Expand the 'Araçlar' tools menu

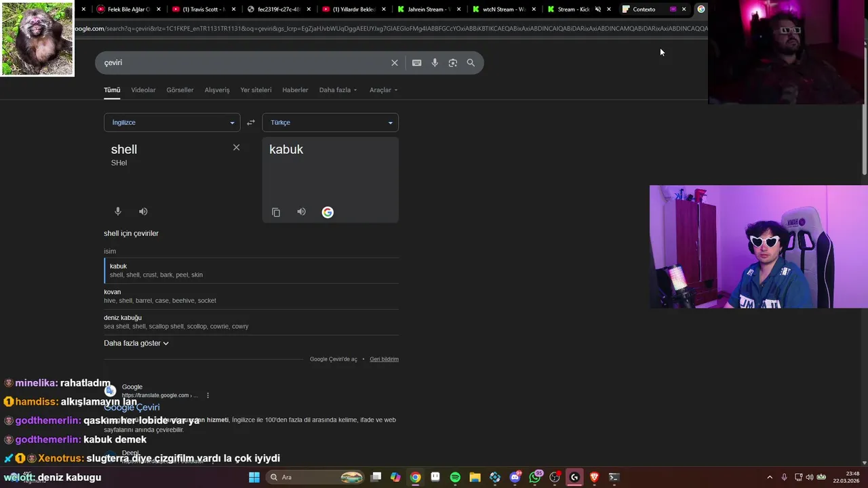[x=383, y=90]
